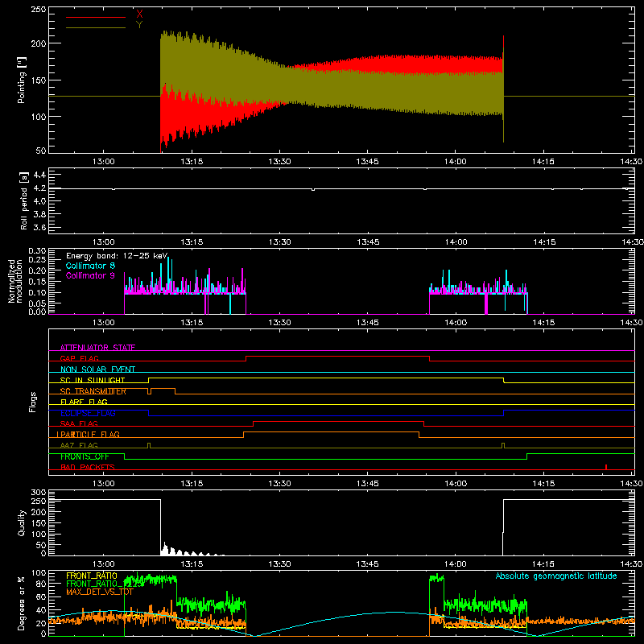644x644 pixels.
Task: Click the 250 tick on Pointing axis
Action: pos(38,10)
